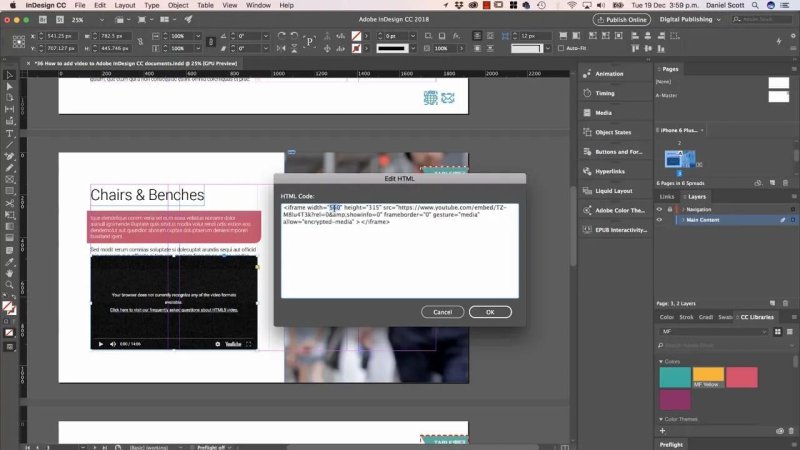Select the Scissors tool

point(9,203)
